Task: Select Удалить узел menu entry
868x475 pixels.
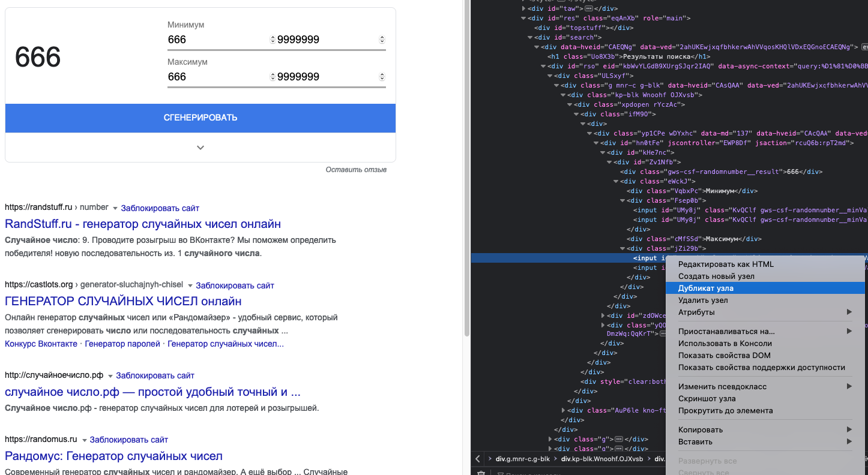Action: pyautogui.click(x=765, y=300)
